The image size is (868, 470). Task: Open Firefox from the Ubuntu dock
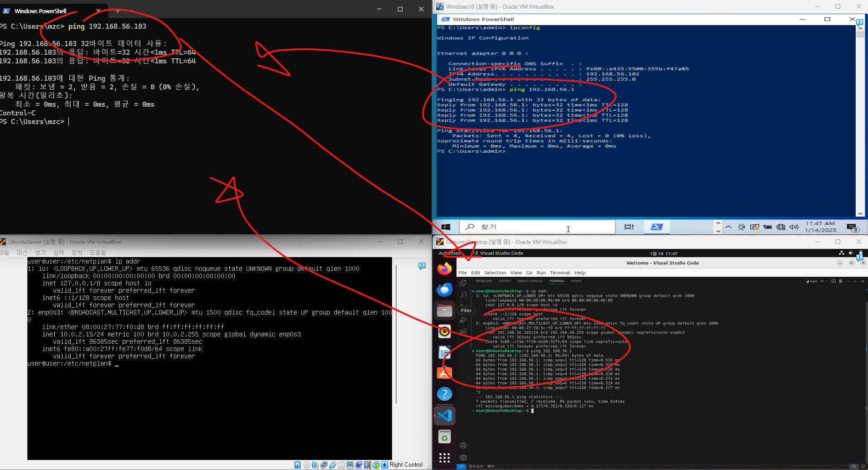pos(444,269)
